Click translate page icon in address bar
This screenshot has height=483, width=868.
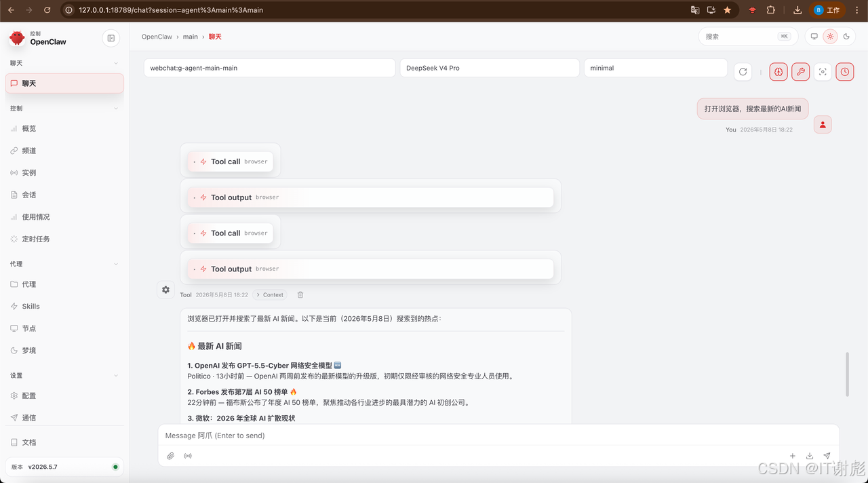tap(695, 10)
